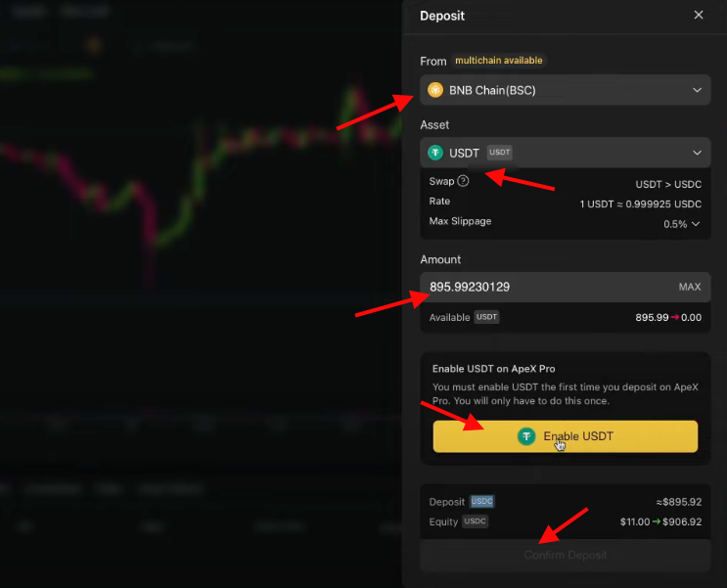Open the 0.5% Max Slippage dropdown
The width and height of the screenshot is (727, 588).
[x=681, y=224]
